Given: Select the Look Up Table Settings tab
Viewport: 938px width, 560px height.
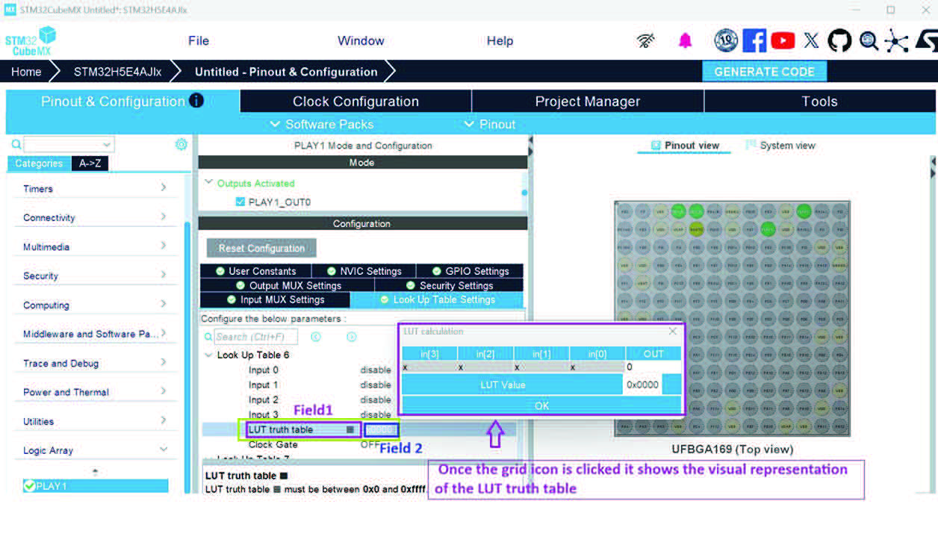Looking at the screenshot, I should 437,299.
